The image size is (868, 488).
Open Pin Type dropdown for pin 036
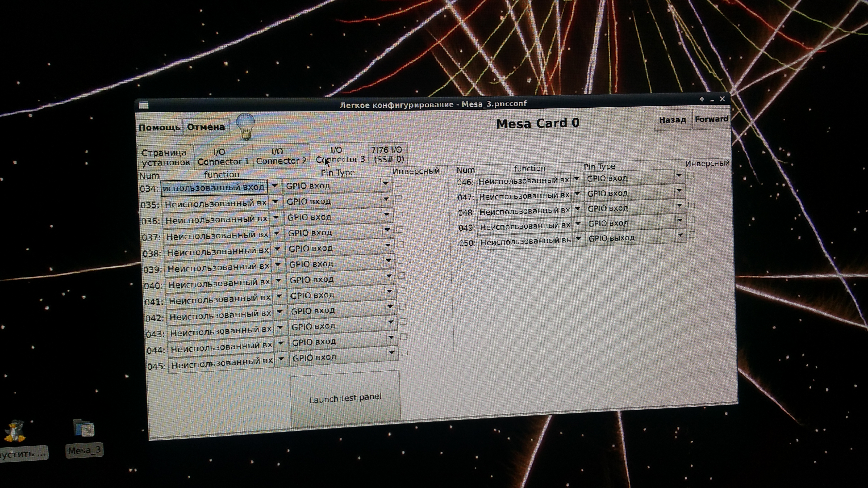(x=387, y=215)
